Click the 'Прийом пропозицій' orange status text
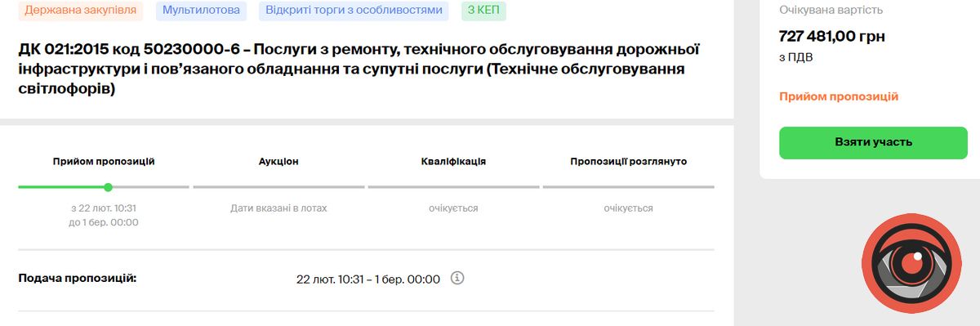Image resolution: width=980 pixels, height=326 pixels. [x=839, y=96]
